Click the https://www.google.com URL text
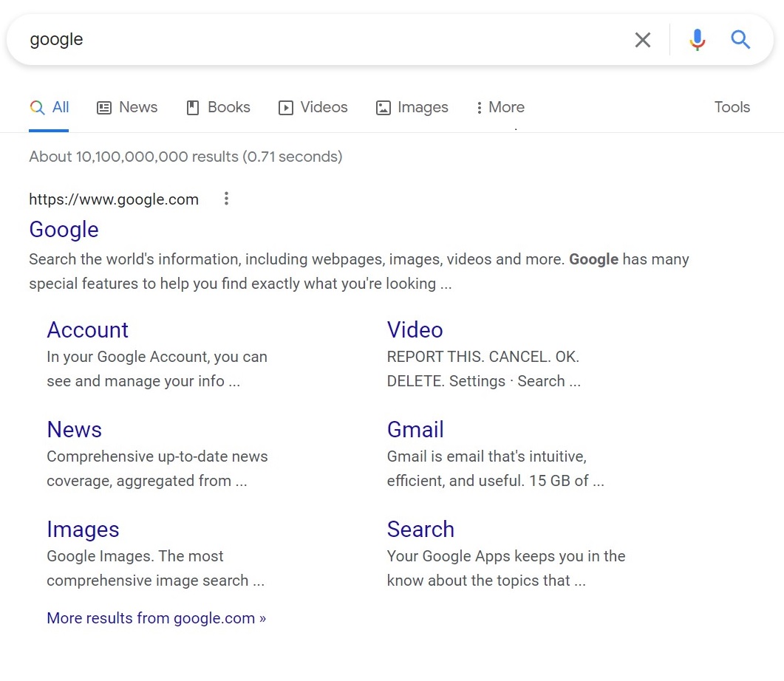 click(114, 199)
